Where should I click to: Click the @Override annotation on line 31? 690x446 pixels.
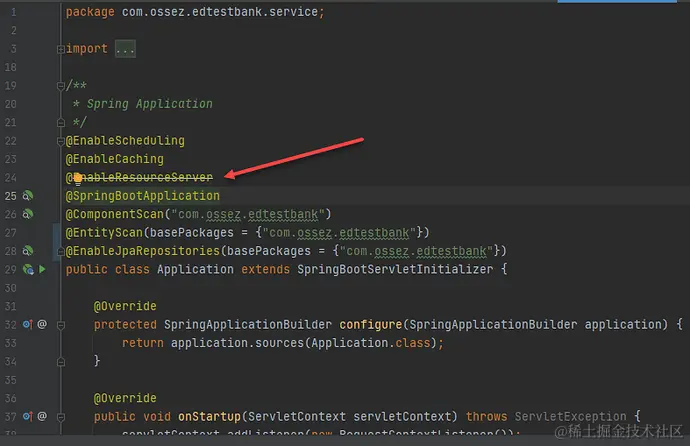125,306
